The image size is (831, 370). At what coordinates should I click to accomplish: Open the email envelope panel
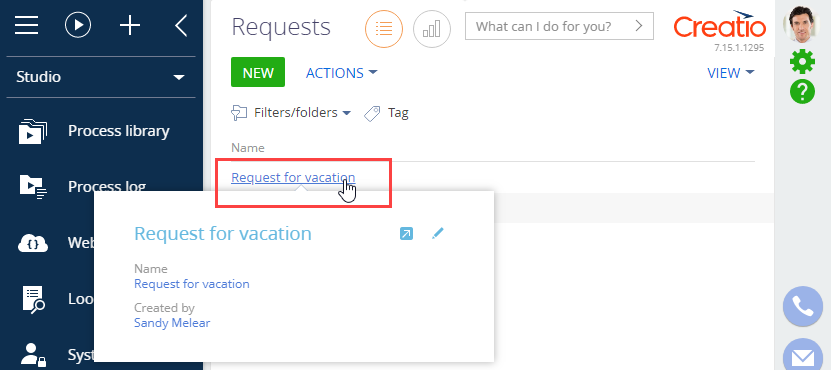click(802, 356)
